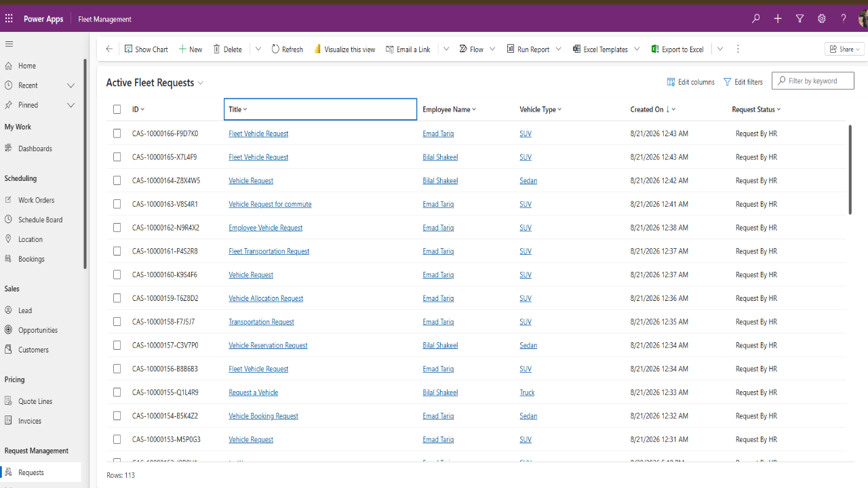The image size is (868, 488).
Task: Open the Request Status column header menu
Action: coord(757,109)
